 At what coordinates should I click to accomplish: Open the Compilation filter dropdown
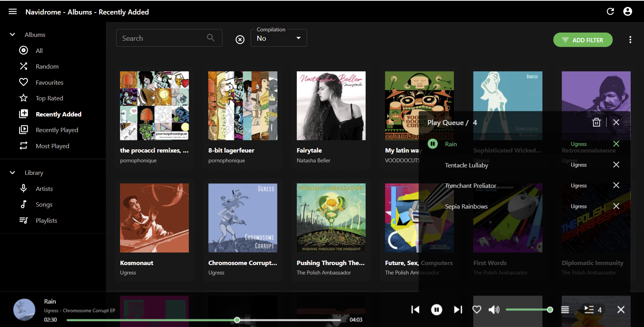(x=278, y=38)
